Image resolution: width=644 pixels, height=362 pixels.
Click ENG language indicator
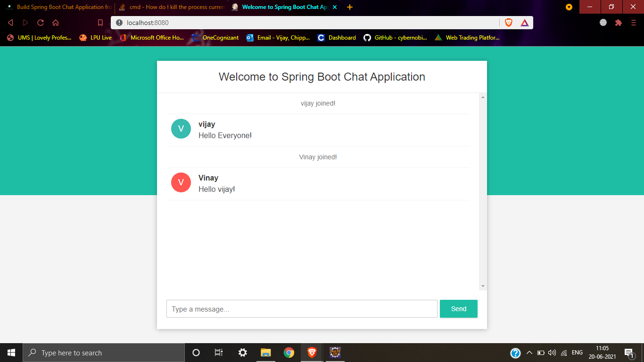tap(577, 353)
